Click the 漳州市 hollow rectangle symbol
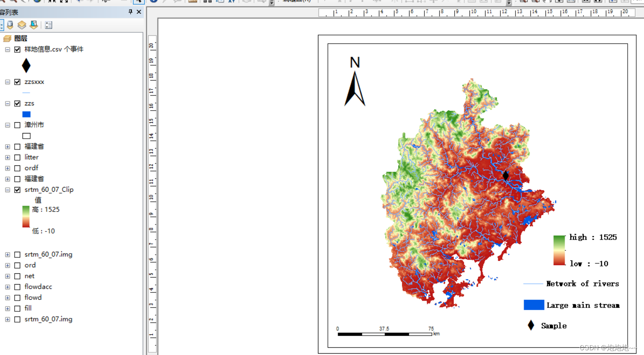The width and height of the screenshot is (644, 355). [x=26, y=136]
